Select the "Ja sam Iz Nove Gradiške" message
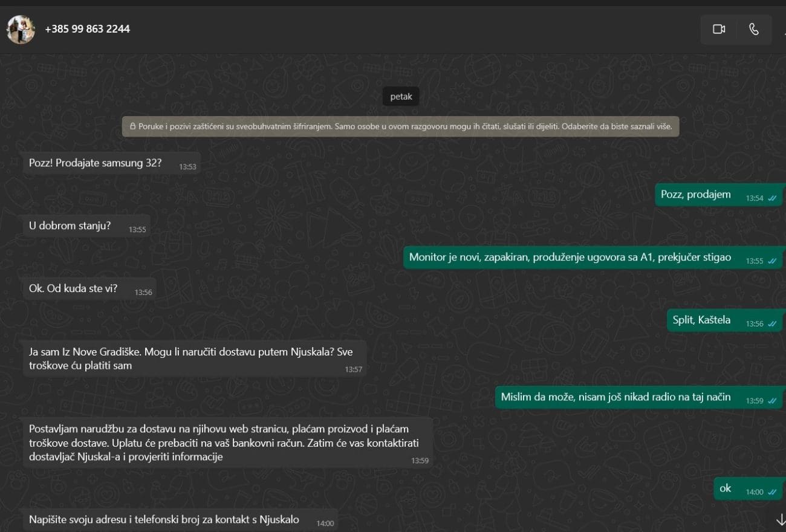 click(190, 358)
